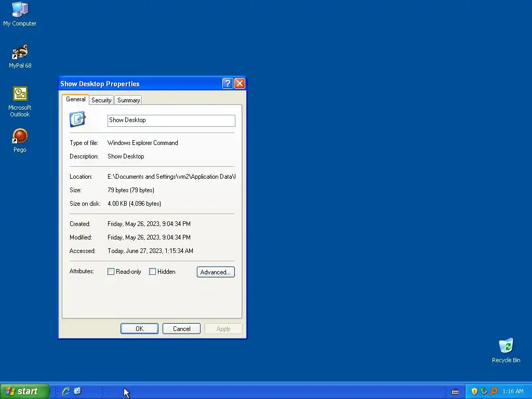532x399 pixels.
Task: Open Advanced attributes dialog
Action: tap(216, 272)
